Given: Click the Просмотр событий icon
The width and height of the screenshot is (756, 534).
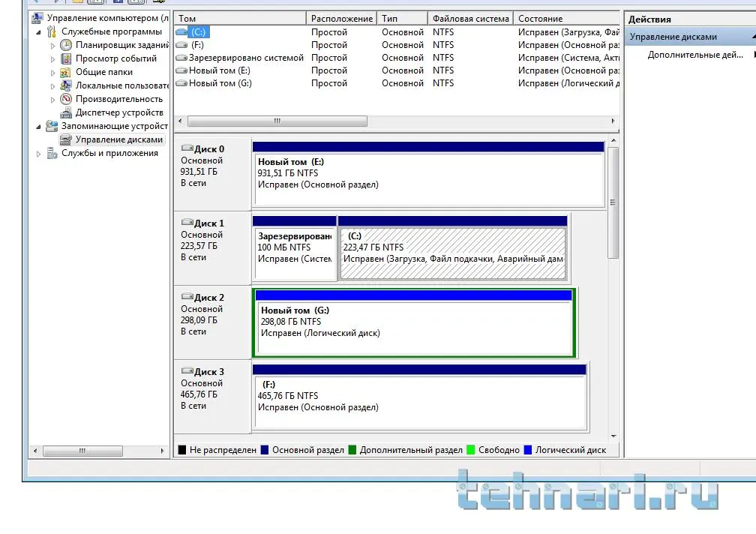Looking at the screenshot, I should click(66, 58).
